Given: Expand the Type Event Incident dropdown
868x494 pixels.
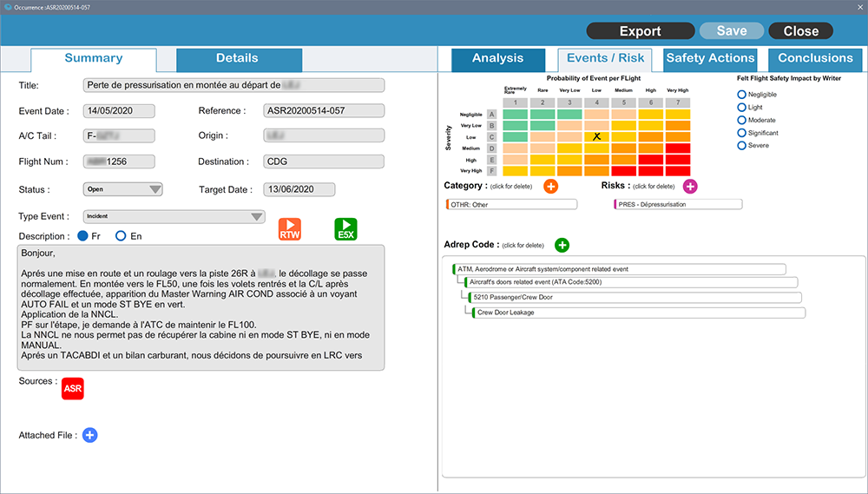Looking at the screenshot, I should (174, 217).
